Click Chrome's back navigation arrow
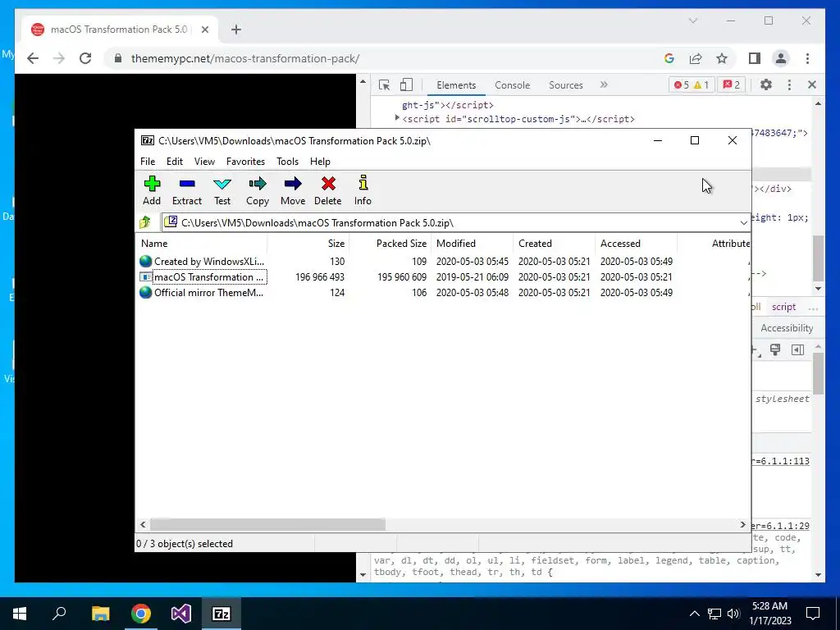The height and width of the screenshot is (630, 840). [x=33, y=58]
